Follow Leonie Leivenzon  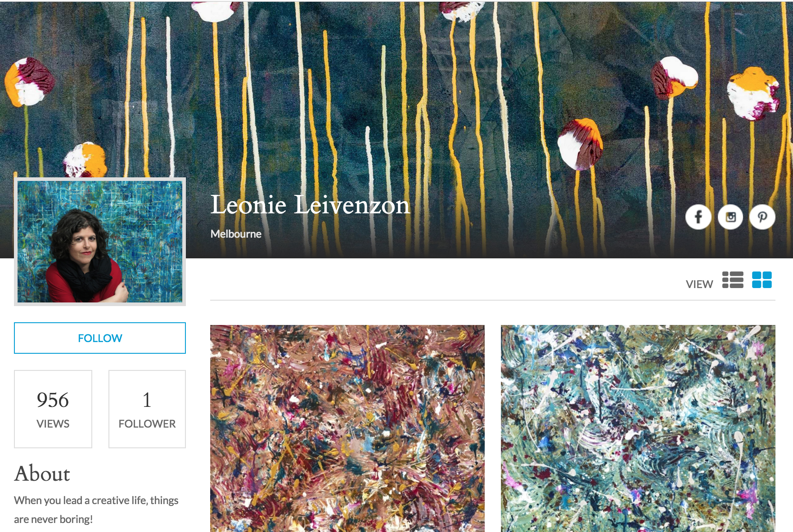100,338
